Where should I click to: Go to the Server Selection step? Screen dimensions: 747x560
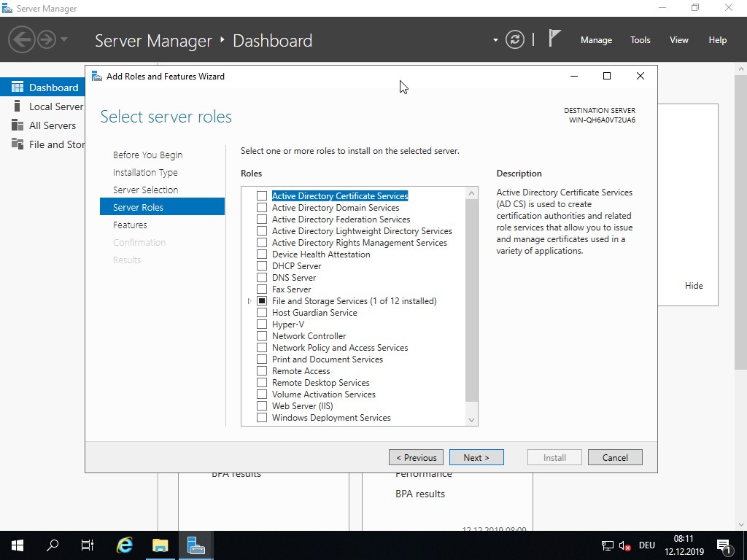(x=146, y=190)
